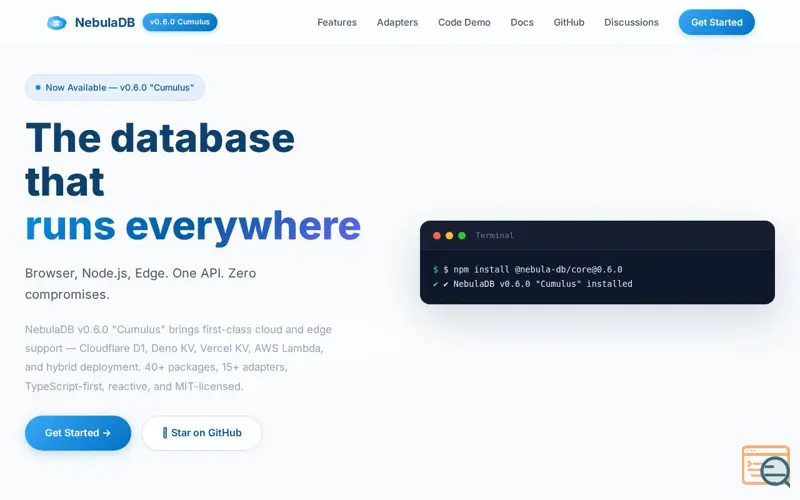Open the browser inspect icon at bottom right
This screenshot has width=800, height=500.
pyautogui.click(x=766, y=466)
